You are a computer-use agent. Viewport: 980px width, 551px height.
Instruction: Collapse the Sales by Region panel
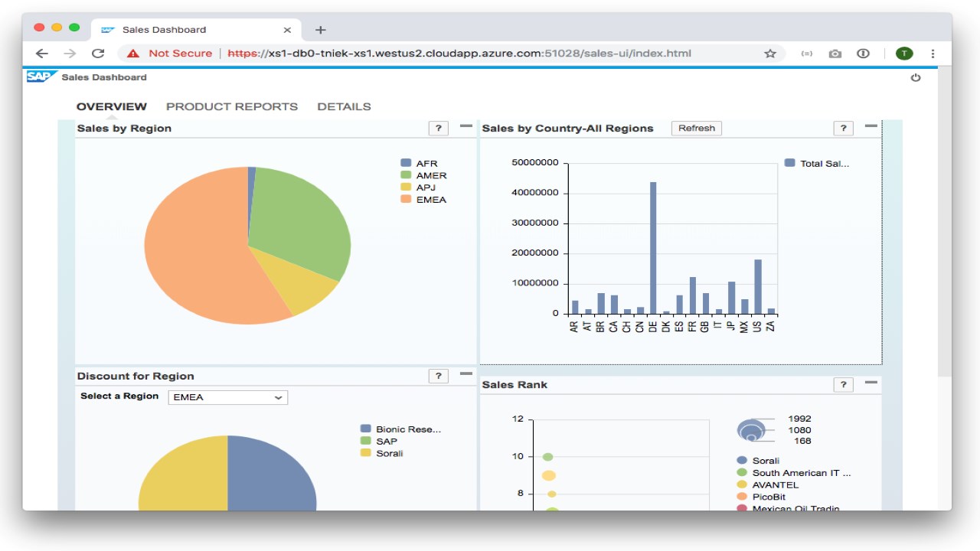click(466, 126)
